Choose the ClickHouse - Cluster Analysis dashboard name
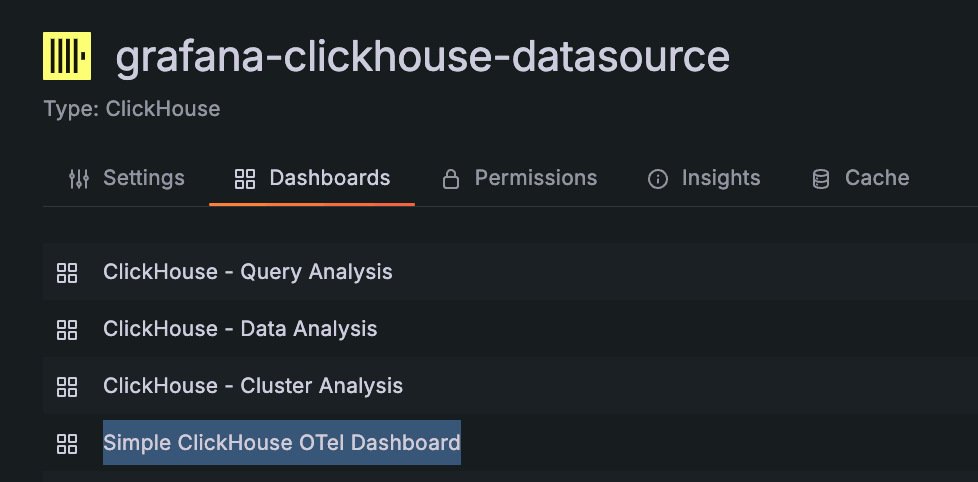 [253, 386]
